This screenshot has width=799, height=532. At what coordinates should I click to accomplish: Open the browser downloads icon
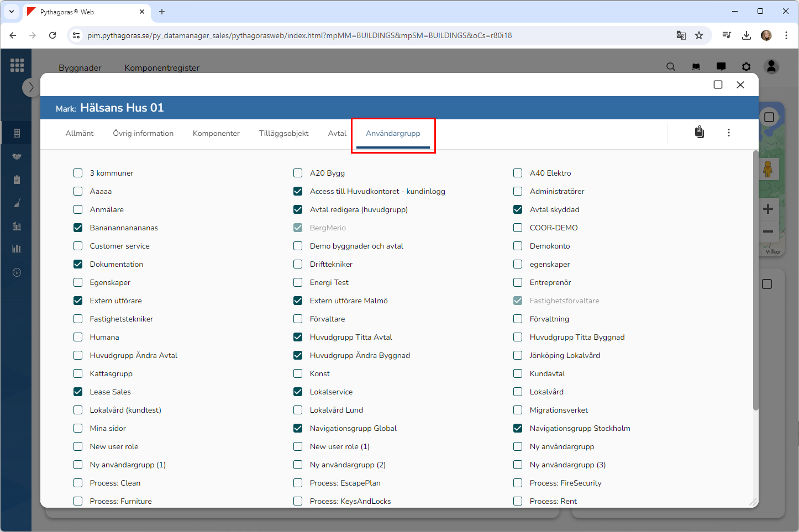coord(746,35)
